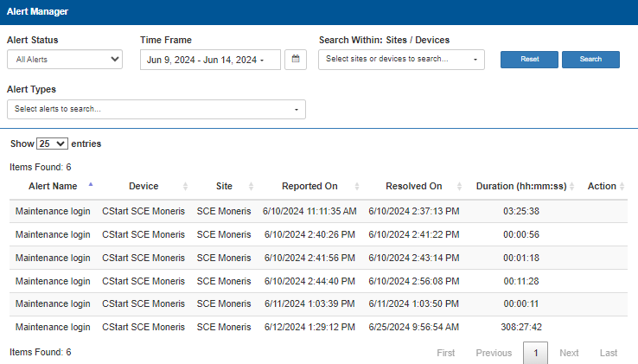Open the Alert Status dropdown
638x364 pixels.
[65, 60]
